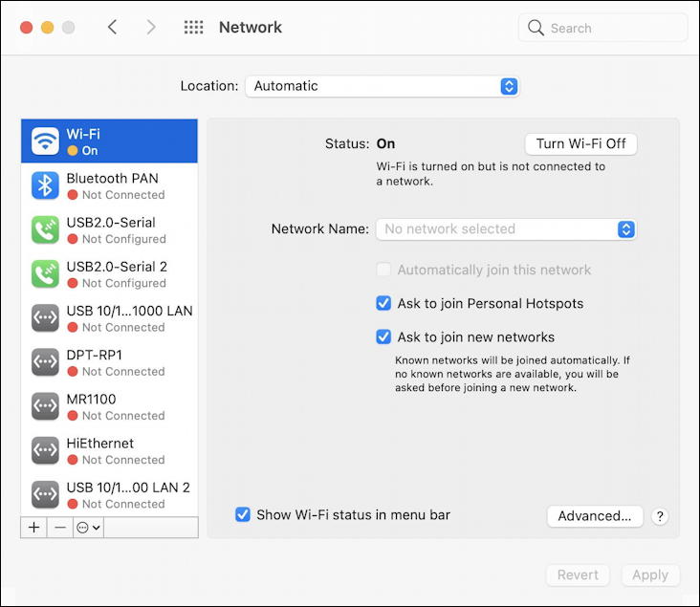Go forward with the forward arrow
The image size is (700, 607).
(x=151, y=27)
